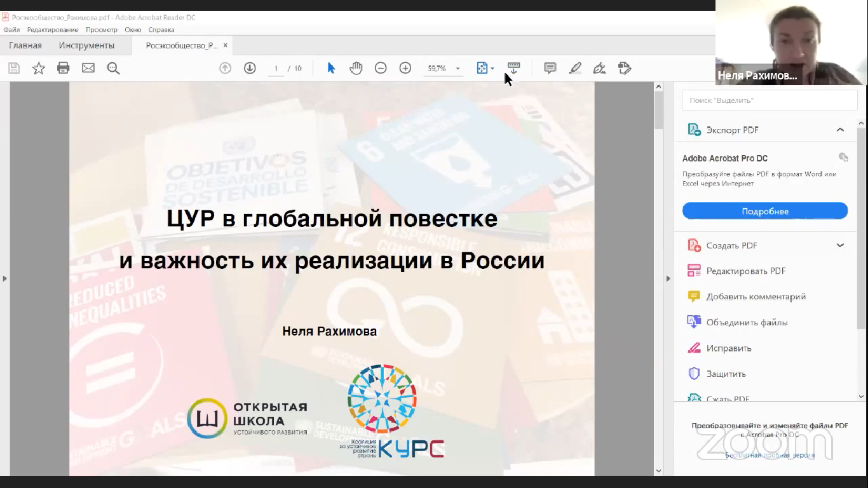Open the fit page options arrow
Image resolution: width=868 pixels, height=488 pixels.
coord(492,69)
